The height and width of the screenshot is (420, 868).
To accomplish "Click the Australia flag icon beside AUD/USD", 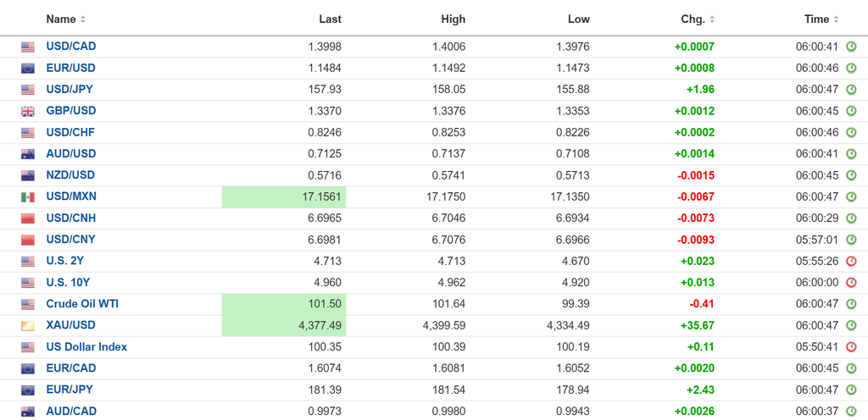I will (28, 154).
